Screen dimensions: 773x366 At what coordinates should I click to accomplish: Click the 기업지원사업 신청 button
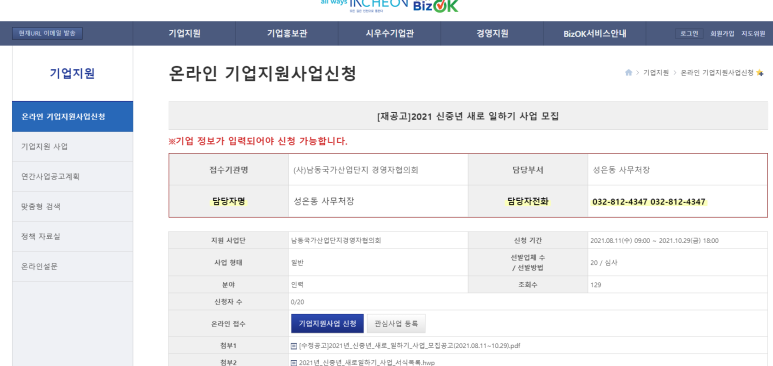[327, 324]
